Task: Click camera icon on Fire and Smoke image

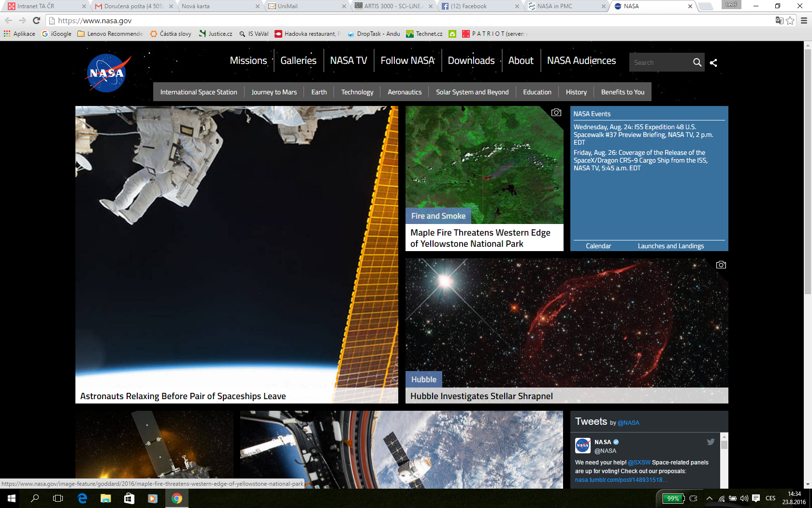Action: pyautogui.click(x=556, y=112)
